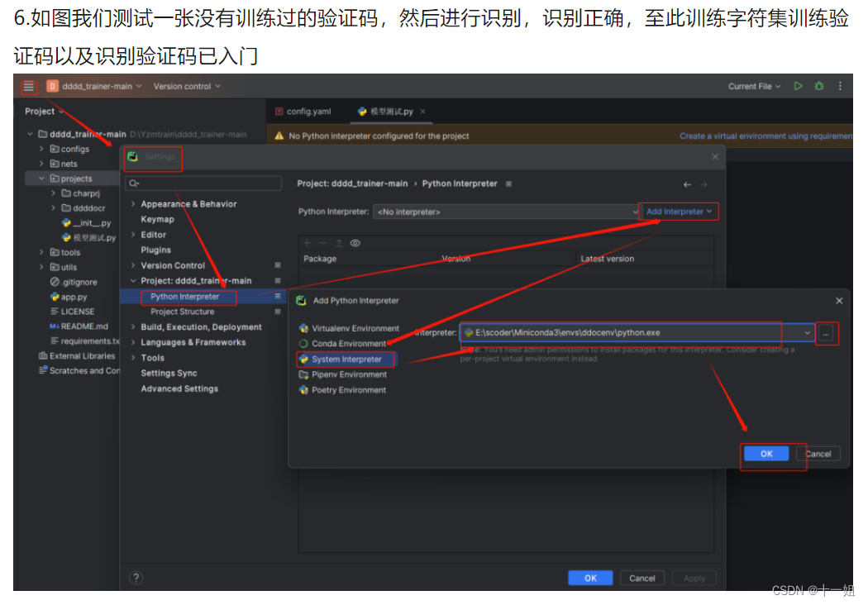The image size is (868, 605).
Task: Click OK in the Settings dialog
Action: tap(590, 578)
